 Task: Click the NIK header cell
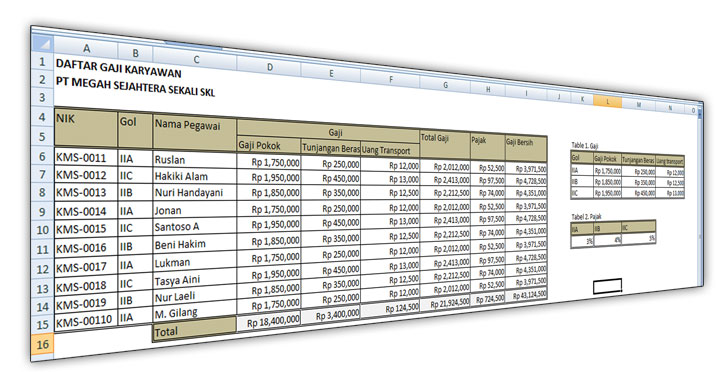[x=86, y=128]
